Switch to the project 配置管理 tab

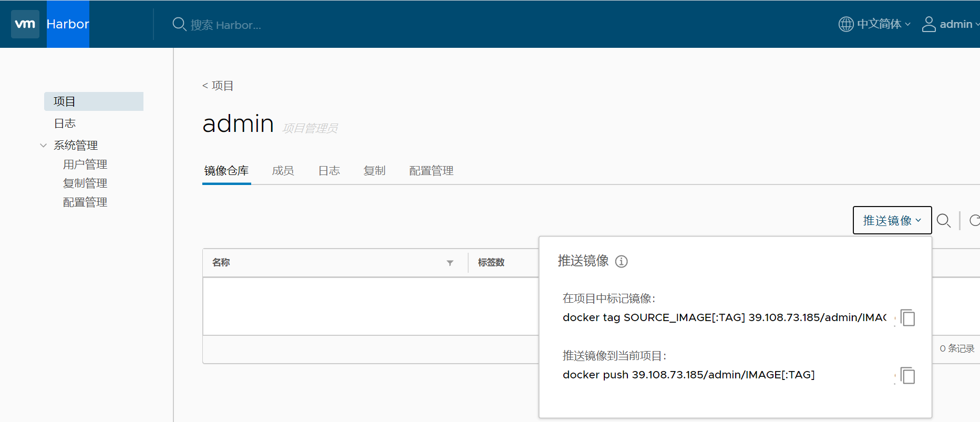[431, 171]
